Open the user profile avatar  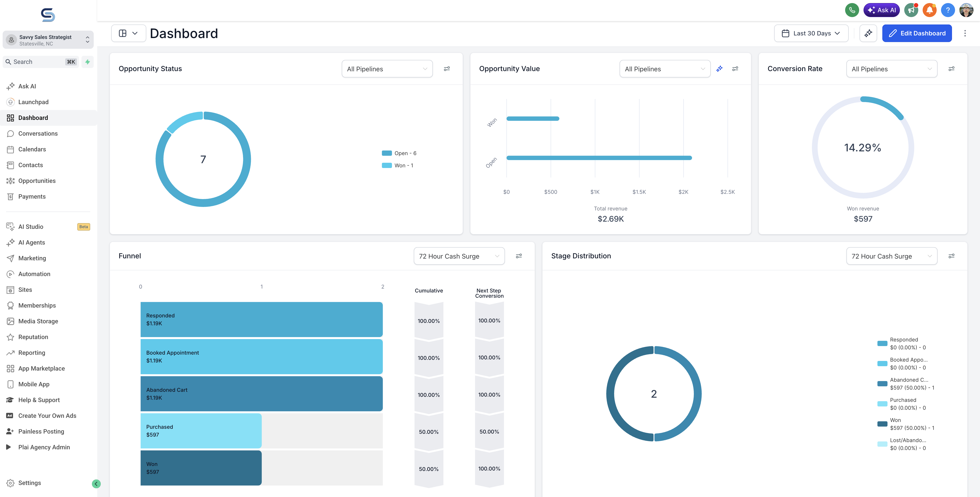pos(966,10)
